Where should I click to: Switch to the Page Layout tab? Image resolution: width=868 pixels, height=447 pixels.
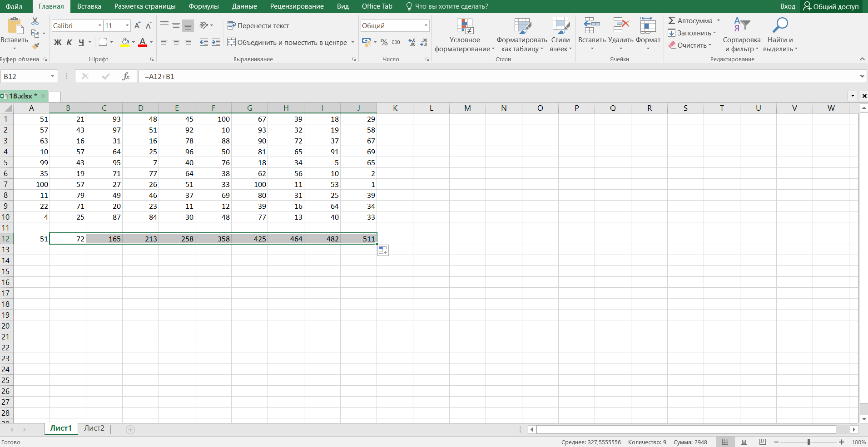coord(145,6)
